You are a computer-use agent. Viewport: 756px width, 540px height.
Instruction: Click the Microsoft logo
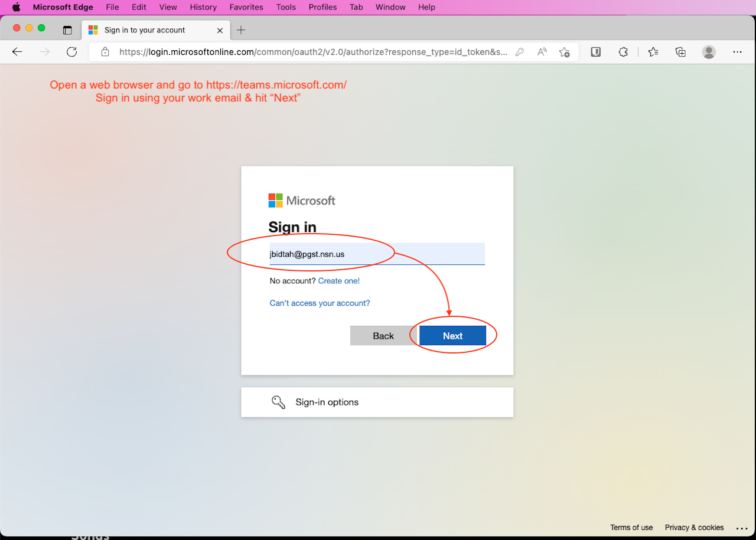302,201
